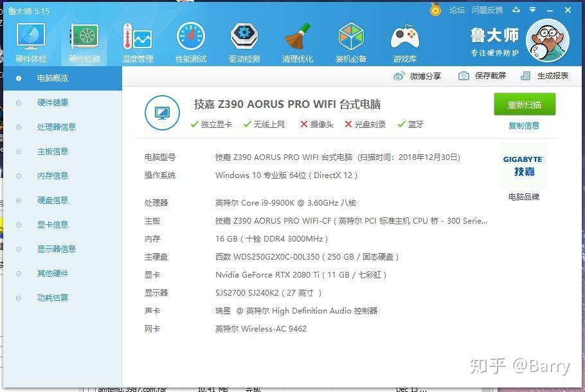
Task: Click the GeForce RTX 2080 Ti value
Action: pos(301,275)
